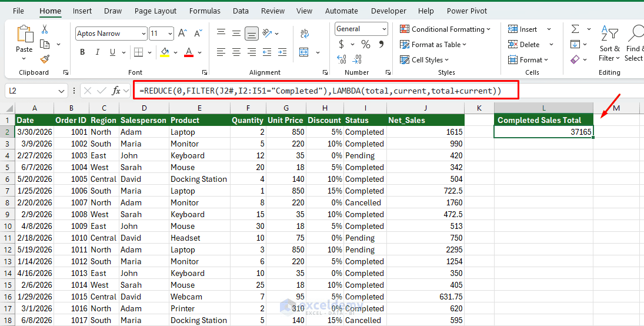Image resolution: width=644 pixels, height=326 pixels.
Task: Apply Percent Style format
Action: tap(366, 44)
